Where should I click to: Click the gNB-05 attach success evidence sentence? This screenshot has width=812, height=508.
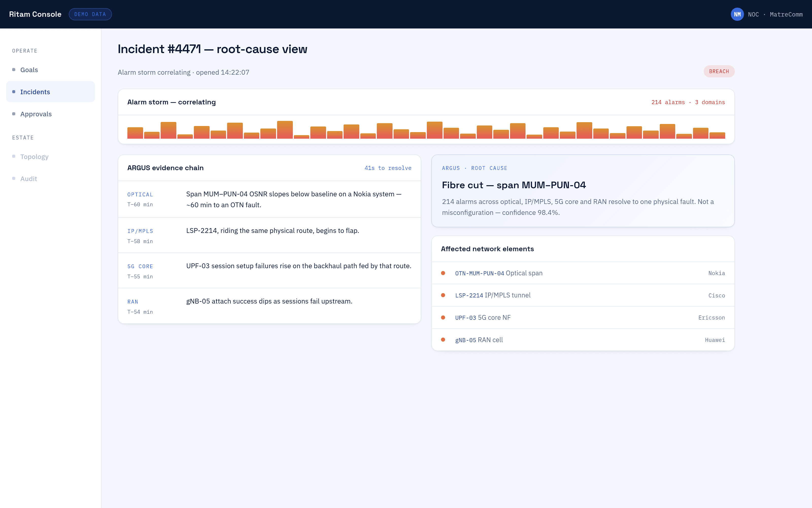point(269,301)
